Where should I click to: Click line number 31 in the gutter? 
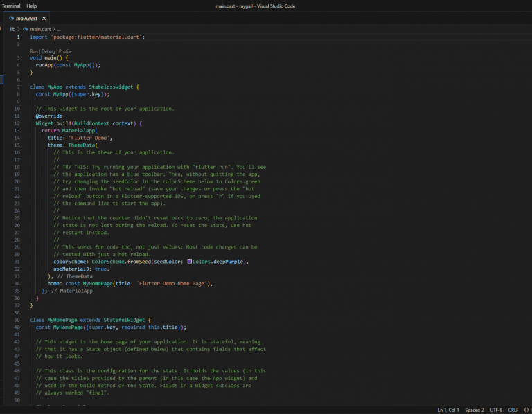click(x=17, y=262)
